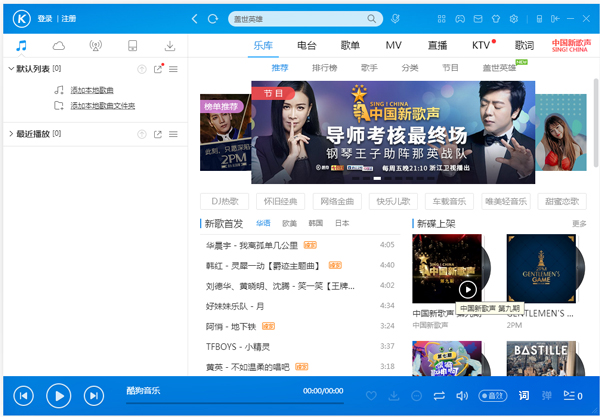Viewport: 600px width, 417px height.
Task: Open the 歌词 tab
Action: tap(524, 46)
